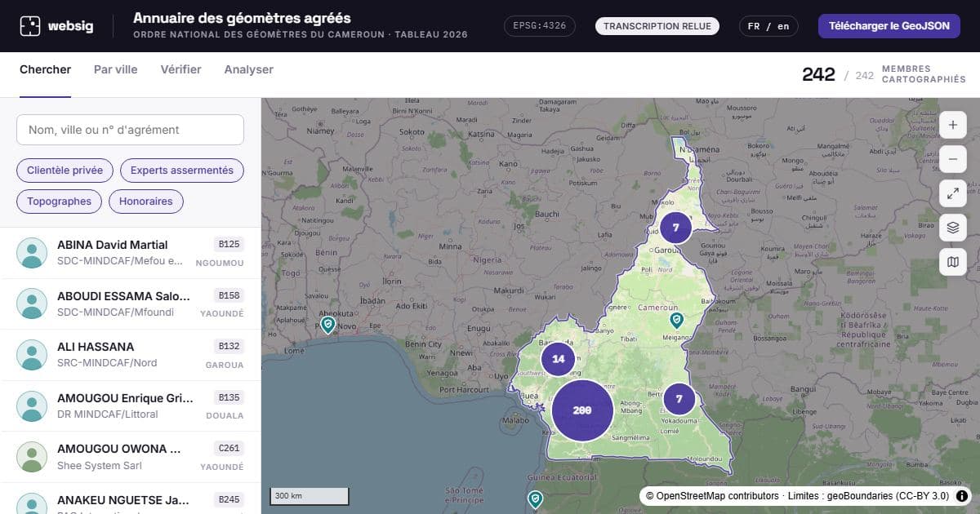Screen dimensions: 980x514
Task: Click Télécharger le GeoJSON button
Action: tap(889, 26)
